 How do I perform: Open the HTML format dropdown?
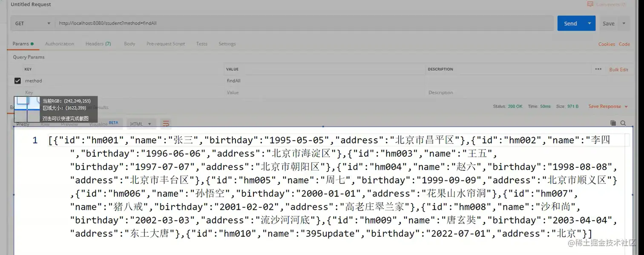point(141,124)
